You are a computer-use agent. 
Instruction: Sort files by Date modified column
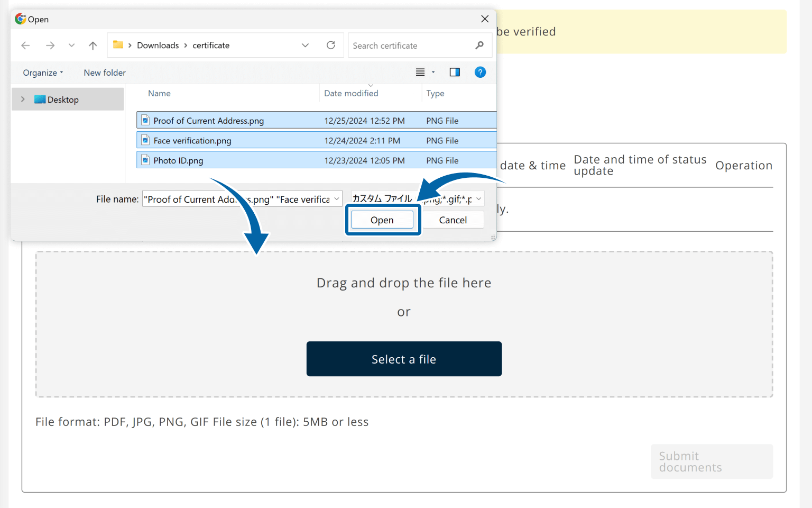(351, 93)
